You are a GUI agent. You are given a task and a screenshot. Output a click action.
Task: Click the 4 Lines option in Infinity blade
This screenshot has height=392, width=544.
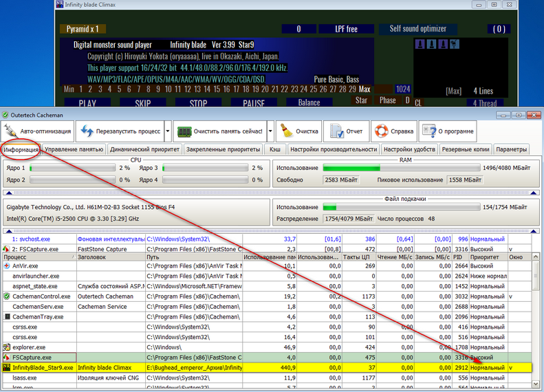[x=483, y=91]
